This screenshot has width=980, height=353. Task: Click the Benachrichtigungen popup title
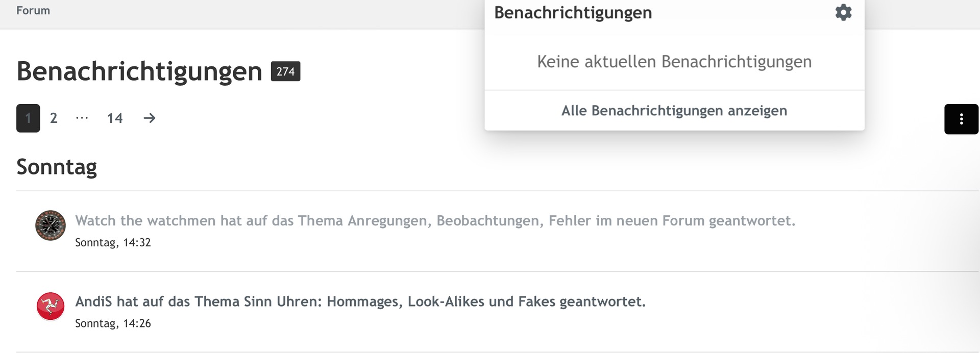[573, 13]
